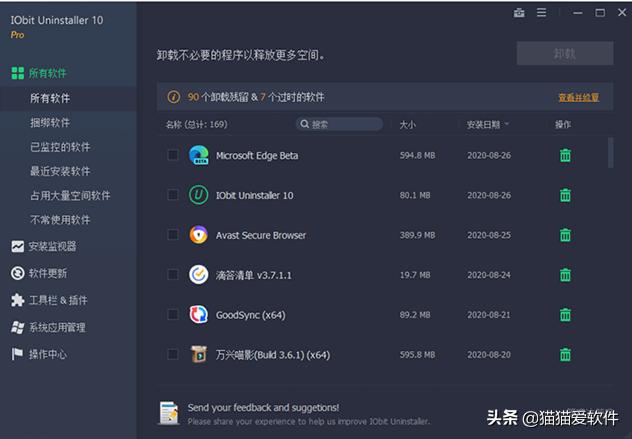This screenshot has height=439, width=632.
Task: Click the 2020-08-25 install date
Action: (x=489, y=235)
